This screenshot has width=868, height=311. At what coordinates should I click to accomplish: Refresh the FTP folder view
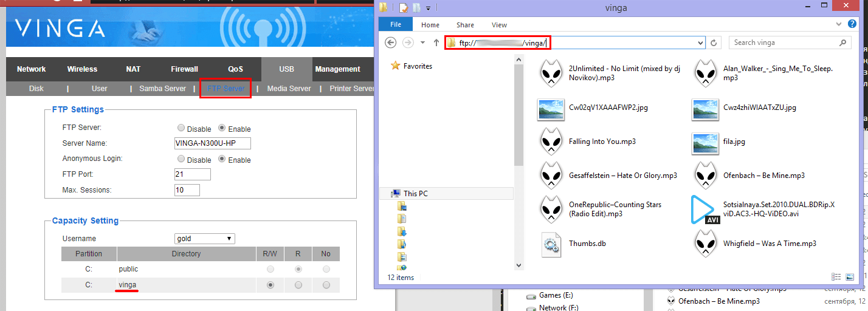714,43
